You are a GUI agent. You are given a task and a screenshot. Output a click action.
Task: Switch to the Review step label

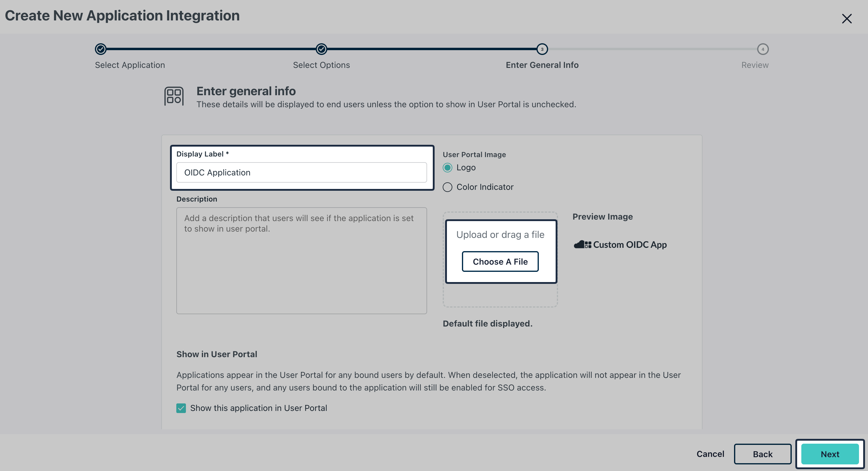point(754,65)
